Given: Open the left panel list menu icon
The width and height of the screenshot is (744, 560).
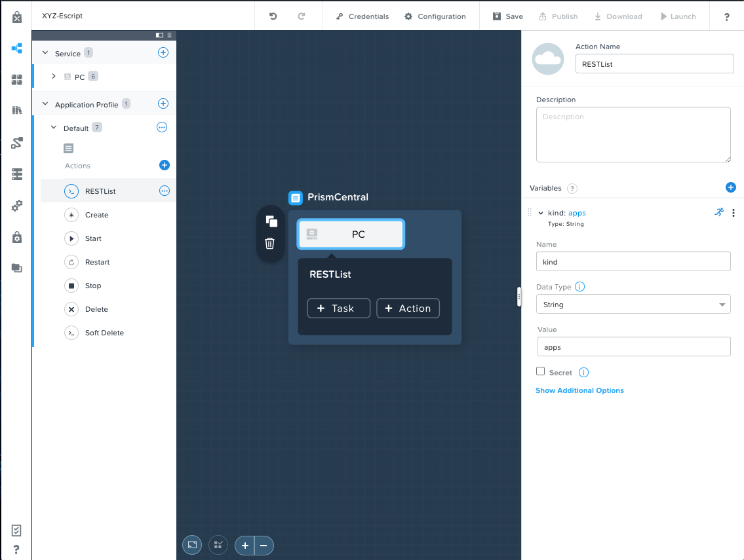Looking at the screenshot, I should pos(169,35).
